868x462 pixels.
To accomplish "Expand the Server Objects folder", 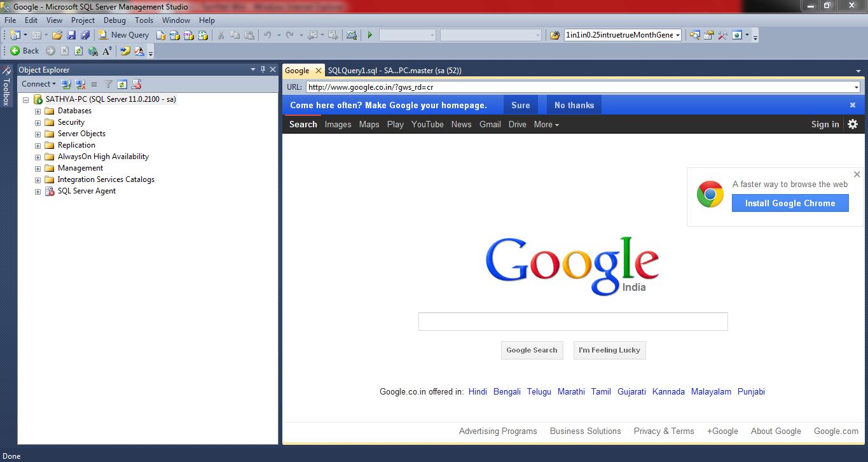I will pos(38,134).
